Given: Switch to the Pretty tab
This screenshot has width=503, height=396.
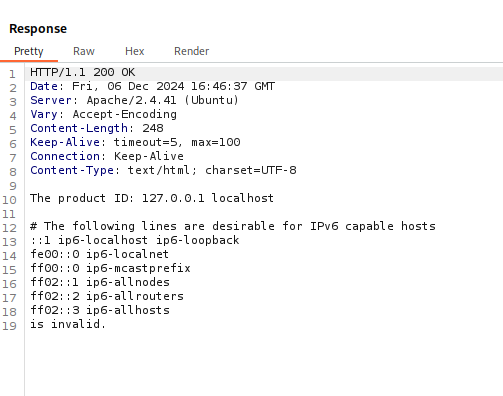Looking at the screenshot, I should [x=29, y=51].
